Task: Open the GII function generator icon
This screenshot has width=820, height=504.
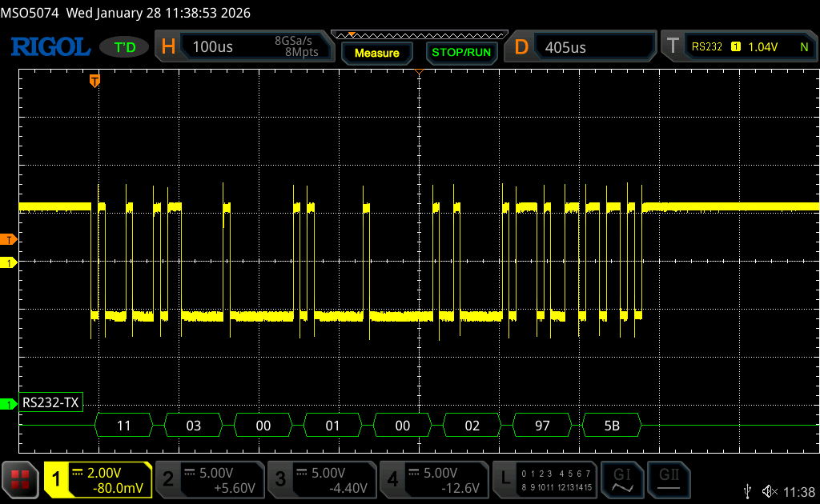Action: pos(668,480)
